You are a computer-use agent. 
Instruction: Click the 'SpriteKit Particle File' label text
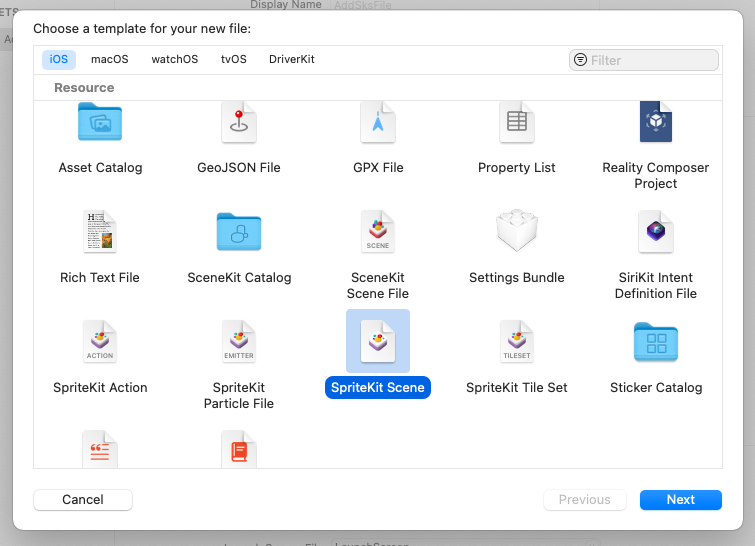[x=239, y=395]
